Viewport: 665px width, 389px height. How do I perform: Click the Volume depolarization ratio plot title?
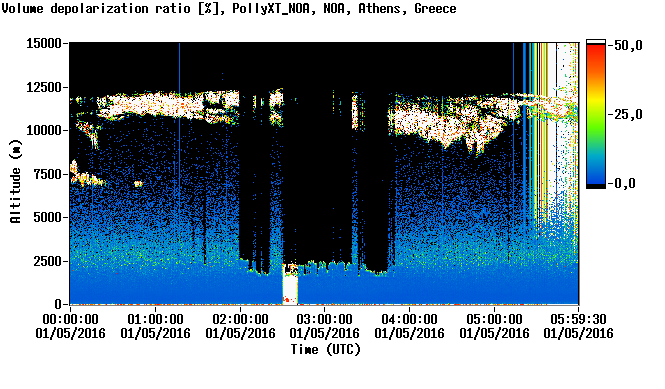point(229,8)
